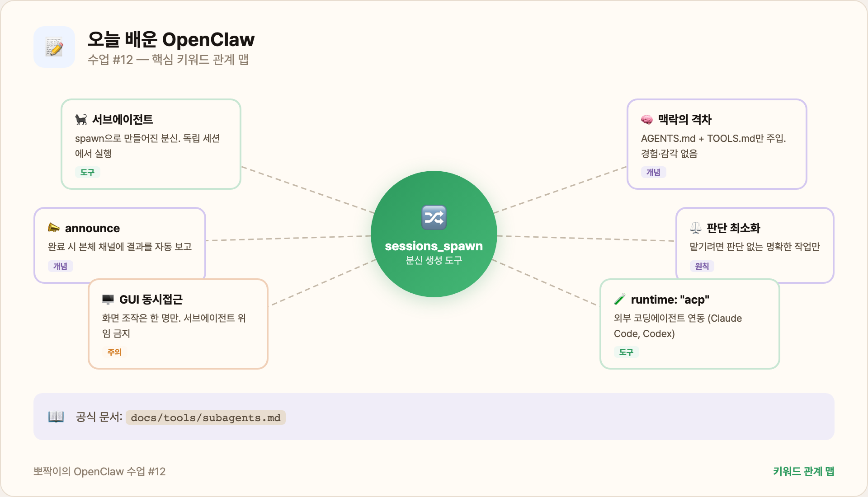Click the green 도구 tag in 서브에이전트 card
This screenshot has height=497, width=868.
pyautogui.click(x=87, y=172)
